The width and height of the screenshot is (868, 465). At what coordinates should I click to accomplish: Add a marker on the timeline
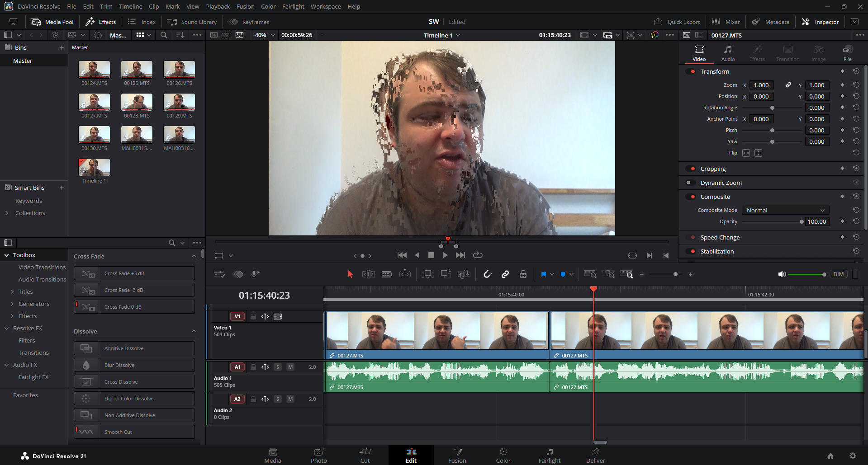pyautogui.click(x=563, y=274)
